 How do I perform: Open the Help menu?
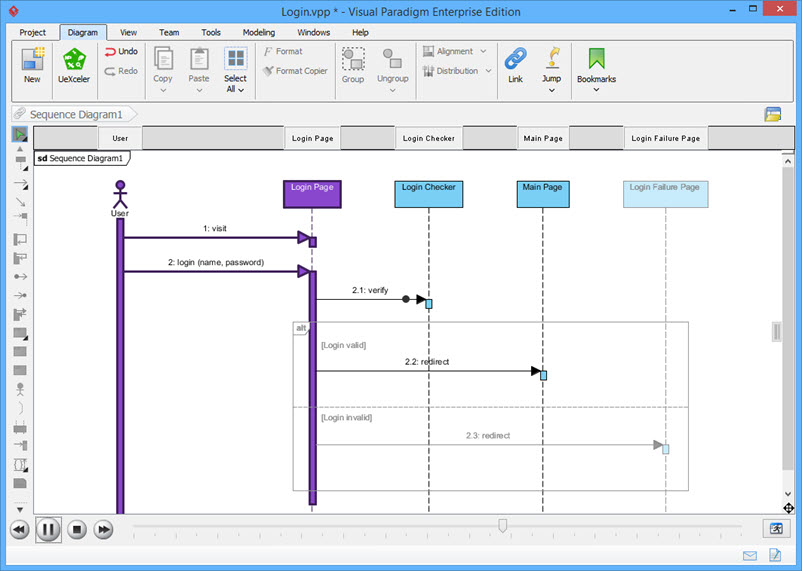(360, 32)
